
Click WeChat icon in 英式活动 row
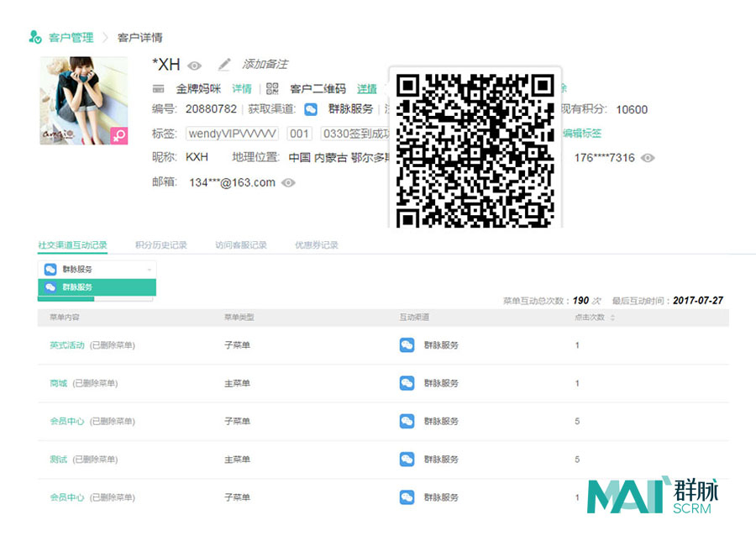pos(407,345)
